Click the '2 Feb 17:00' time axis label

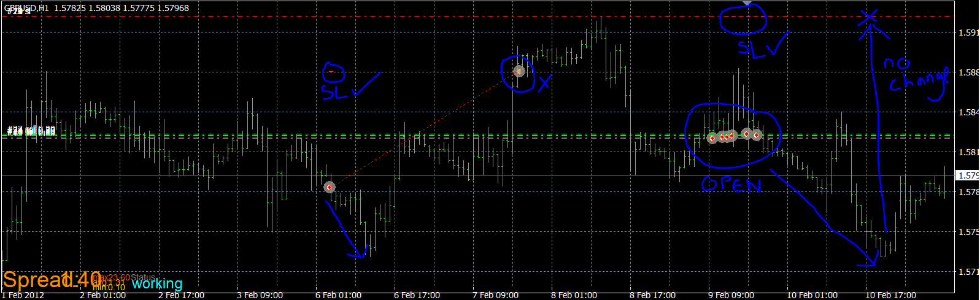[x=182, y=295]
